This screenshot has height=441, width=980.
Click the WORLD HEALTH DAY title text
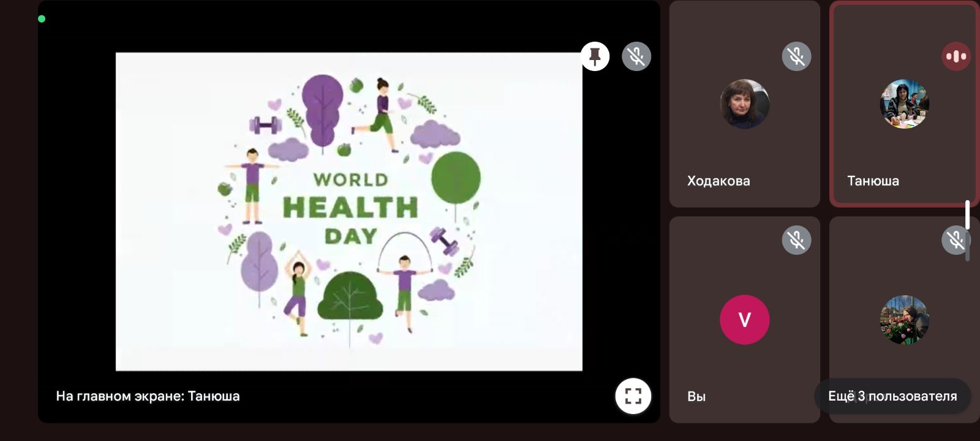(x=350, y=208)
